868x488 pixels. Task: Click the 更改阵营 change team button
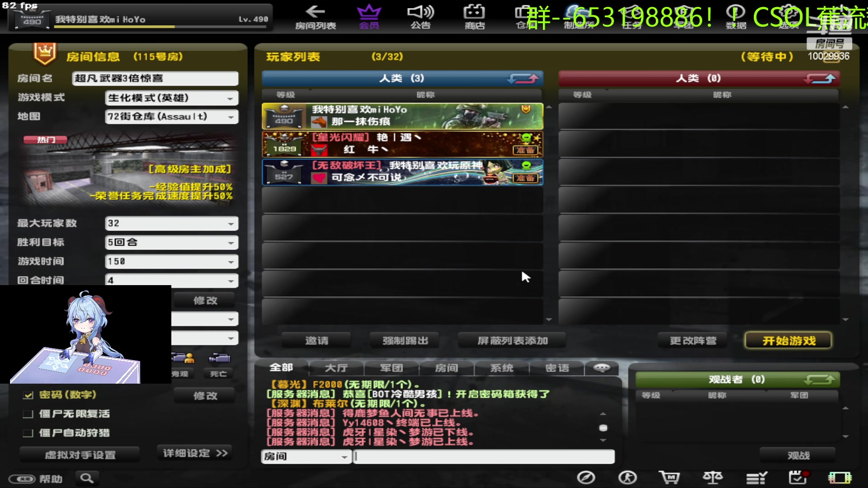click(x=693, y=341)
